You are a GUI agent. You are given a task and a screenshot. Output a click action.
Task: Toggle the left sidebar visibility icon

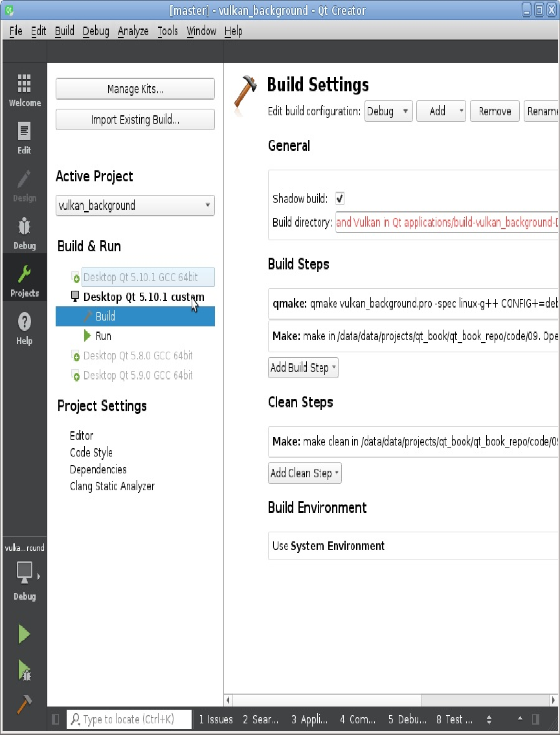tap(56, 719)
